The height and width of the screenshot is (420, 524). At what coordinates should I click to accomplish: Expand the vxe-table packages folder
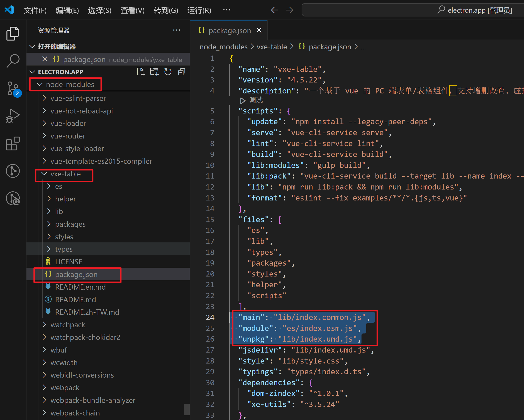point(70,224)
